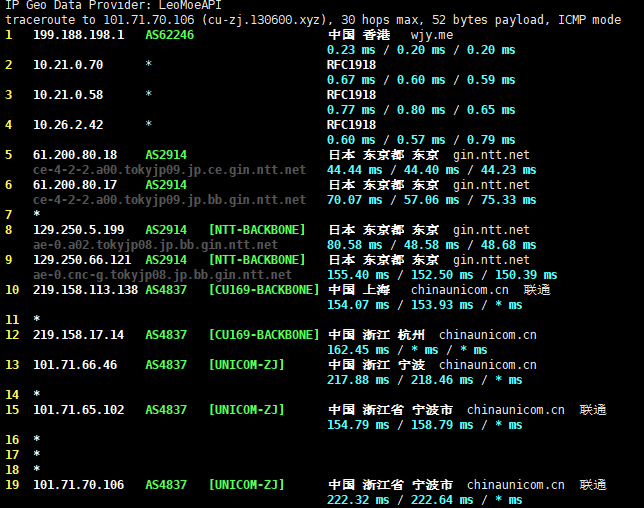Select the IP 101.71.65.102
Screen dimensions: 644x508
(x=78, y=410)
